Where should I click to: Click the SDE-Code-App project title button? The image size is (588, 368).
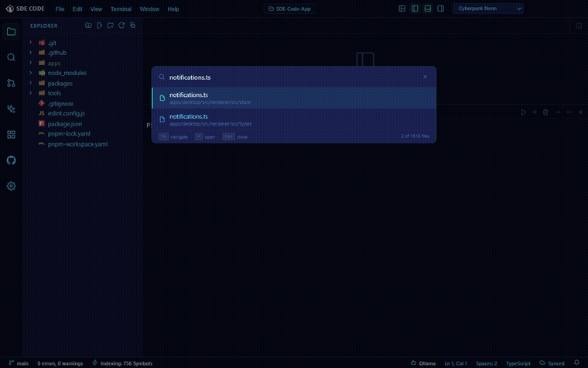(x=289, y=9)
